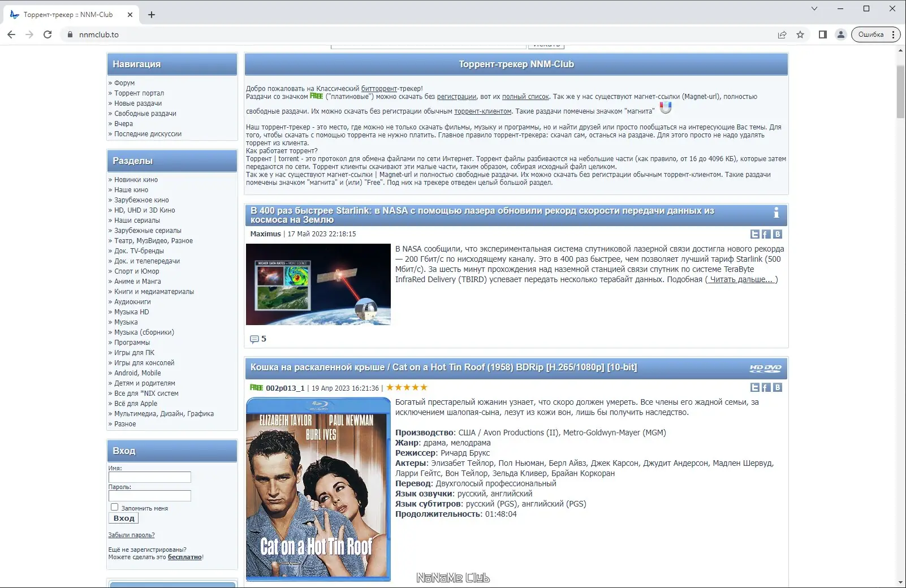Close the Торрент-трекер NNM-Club tab
This screenshot has height=588, width=906.
[130, 15]
